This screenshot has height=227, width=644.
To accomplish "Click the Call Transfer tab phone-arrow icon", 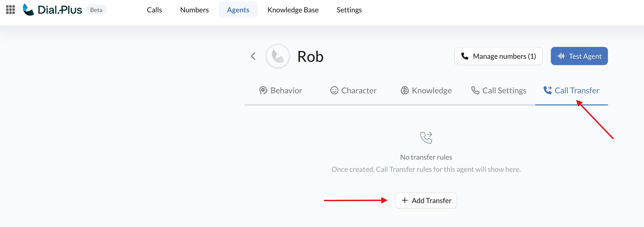I will 547,90.
